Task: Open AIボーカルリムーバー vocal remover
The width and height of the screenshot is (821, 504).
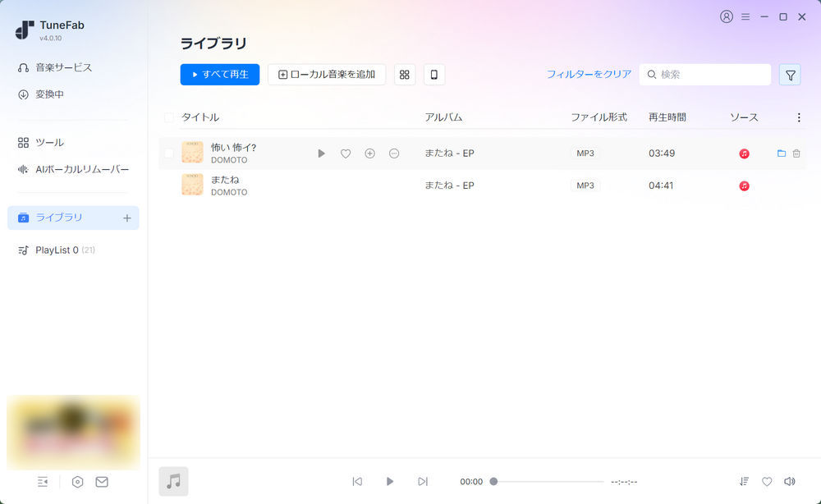Action: (73, 169)
